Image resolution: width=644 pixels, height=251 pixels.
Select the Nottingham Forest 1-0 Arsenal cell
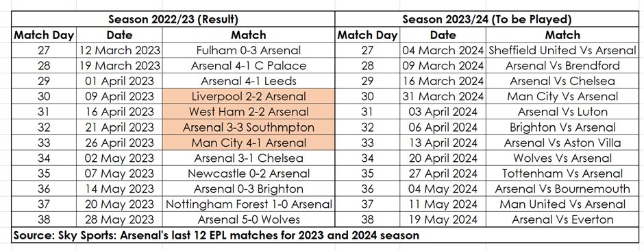(249, 204)
